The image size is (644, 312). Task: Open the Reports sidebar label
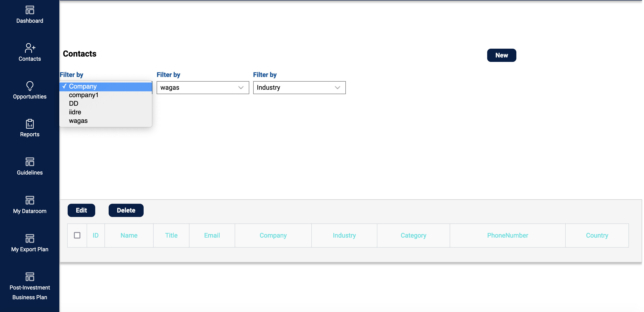point(30,134)
